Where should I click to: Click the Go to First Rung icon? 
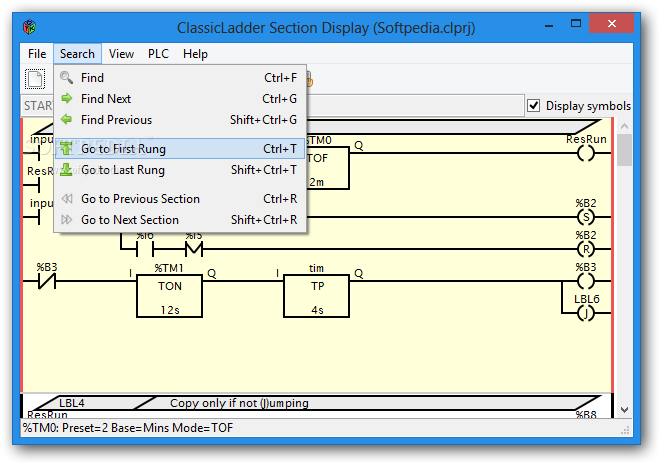[x=67, y=149]
